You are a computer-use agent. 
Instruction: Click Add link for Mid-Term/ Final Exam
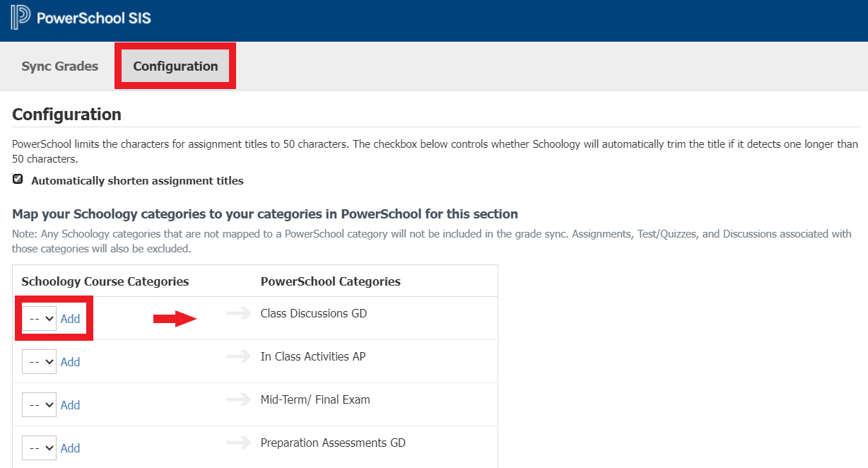[x=70, y=405]
